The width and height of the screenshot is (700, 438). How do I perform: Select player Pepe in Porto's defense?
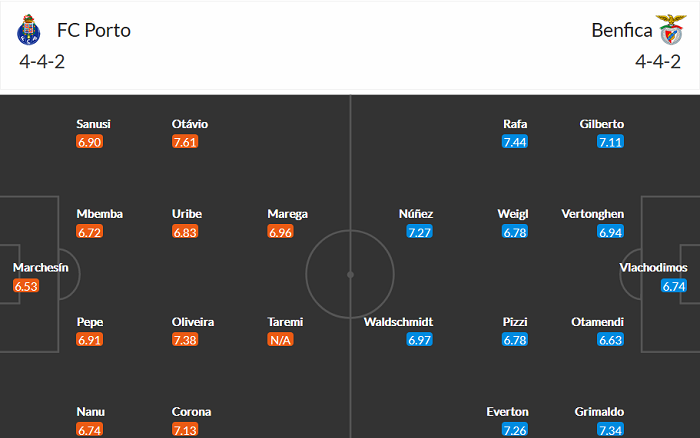point(90,322)
